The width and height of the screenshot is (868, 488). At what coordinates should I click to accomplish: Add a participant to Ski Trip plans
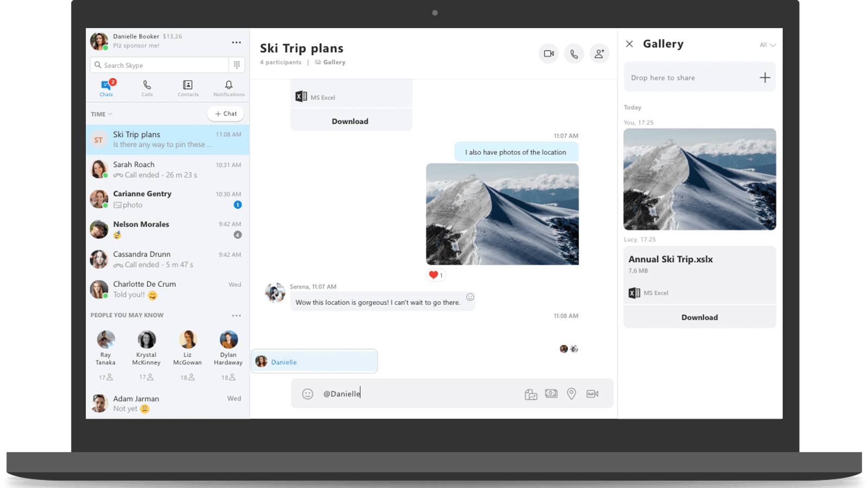coord(599,54)
